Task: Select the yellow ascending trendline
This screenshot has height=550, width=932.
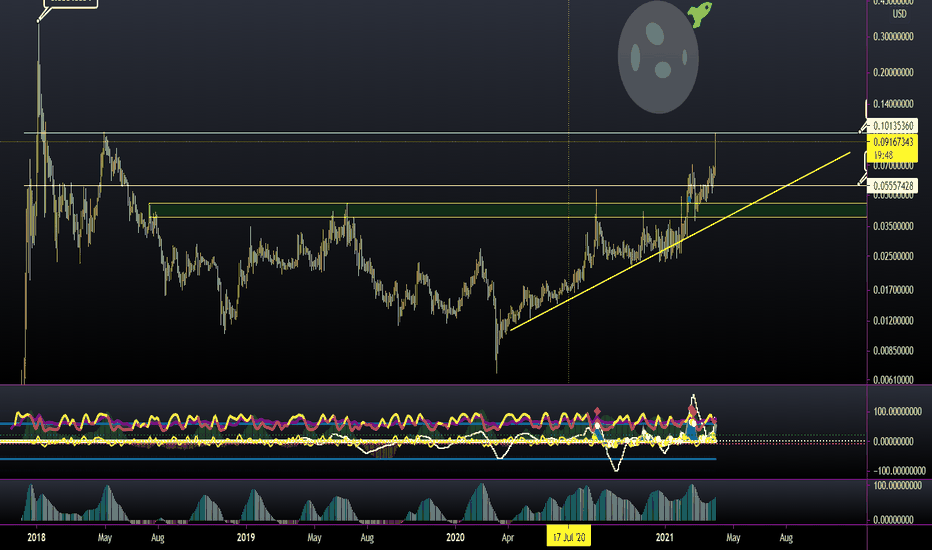Action: point(679,241)
